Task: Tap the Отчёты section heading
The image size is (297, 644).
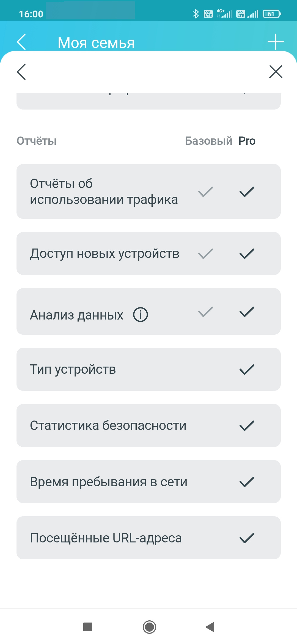Action: (37, 141)
